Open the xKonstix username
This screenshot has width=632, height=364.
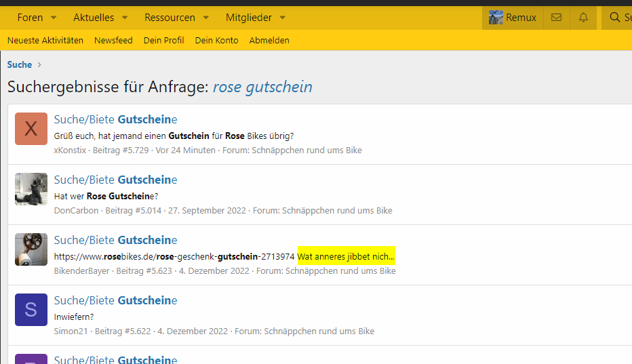(70, 150)
